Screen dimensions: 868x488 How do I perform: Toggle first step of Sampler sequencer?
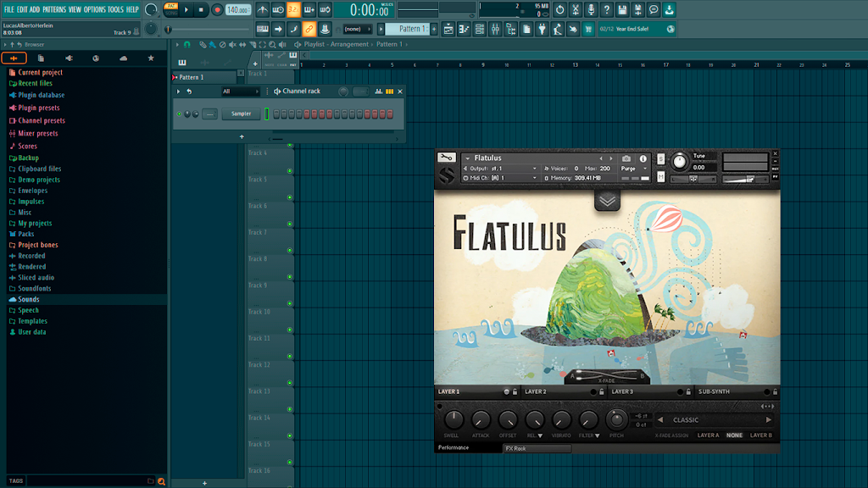pos(276,114)
